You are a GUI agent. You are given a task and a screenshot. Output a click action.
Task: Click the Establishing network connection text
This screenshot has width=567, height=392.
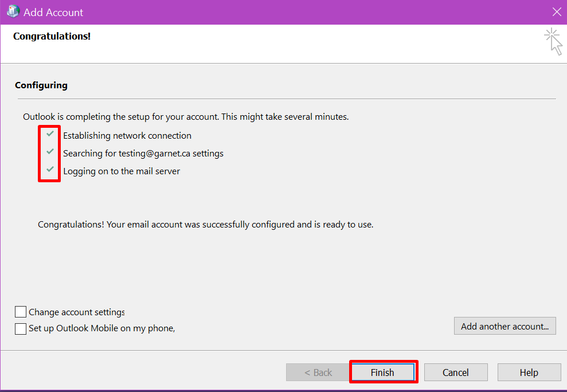[x=127, y=136]
